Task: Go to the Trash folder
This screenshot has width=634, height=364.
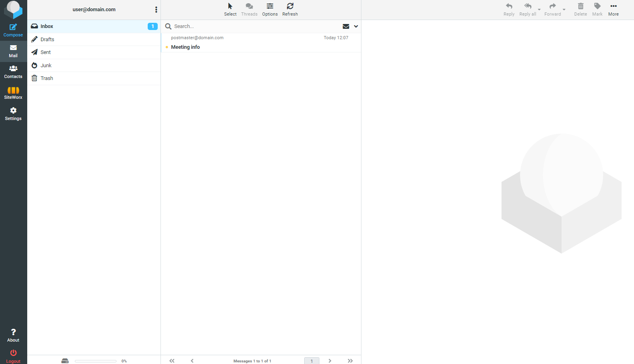Action: [x=47, y=78]
